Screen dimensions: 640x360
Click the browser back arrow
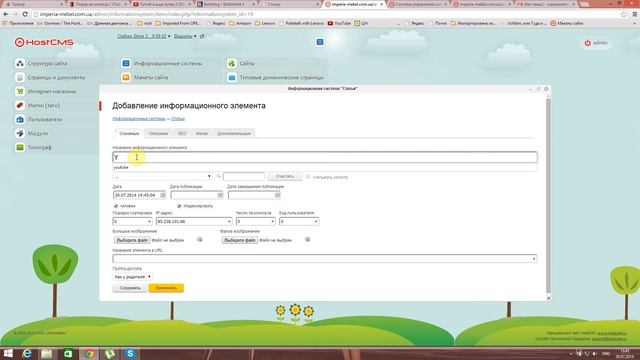click(6, 14)
